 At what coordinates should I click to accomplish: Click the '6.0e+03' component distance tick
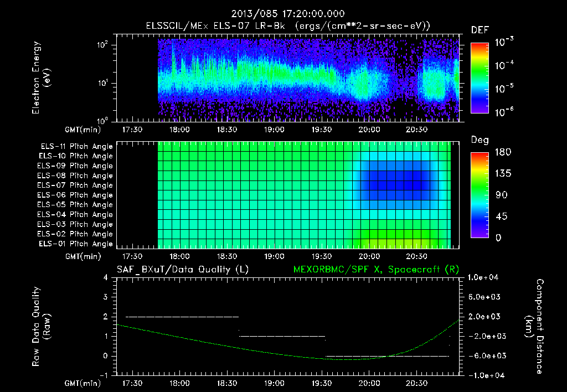[x=484, y=297]
